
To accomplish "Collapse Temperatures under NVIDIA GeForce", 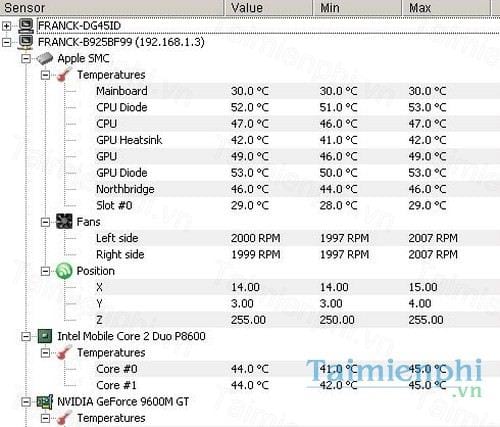I will pos(45,418).
